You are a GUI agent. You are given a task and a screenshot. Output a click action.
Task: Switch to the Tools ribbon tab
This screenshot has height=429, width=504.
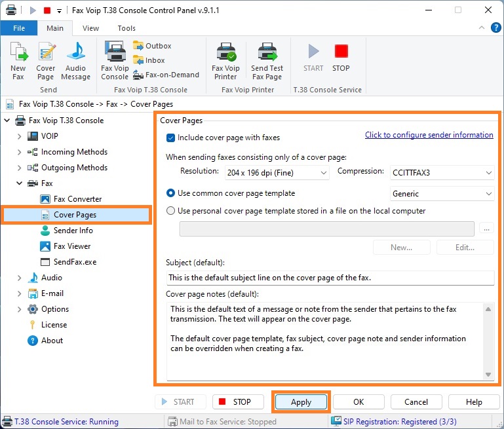click(x=126, y=28)
